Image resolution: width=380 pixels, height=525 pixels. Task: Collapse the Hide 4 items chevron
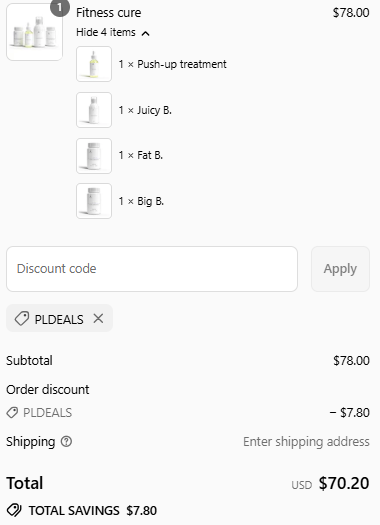point(146,33)
